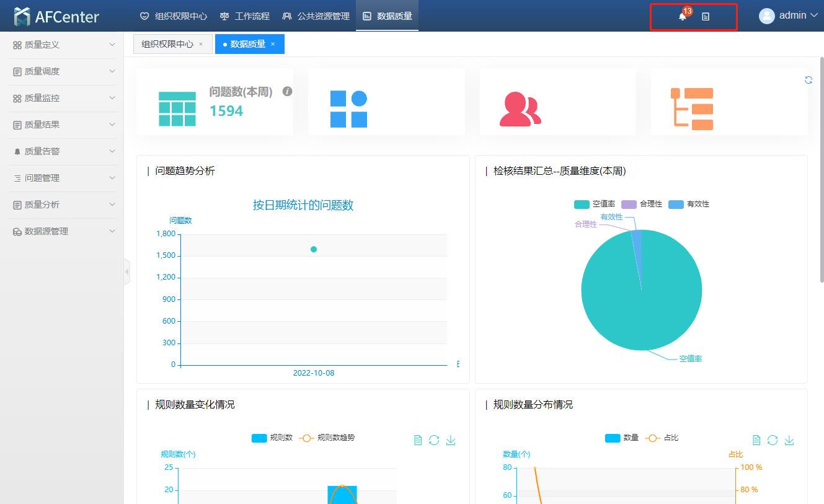
Task: Click the 检核结果汇总--质量维度(本周) heading
Action: pos(560,171)
